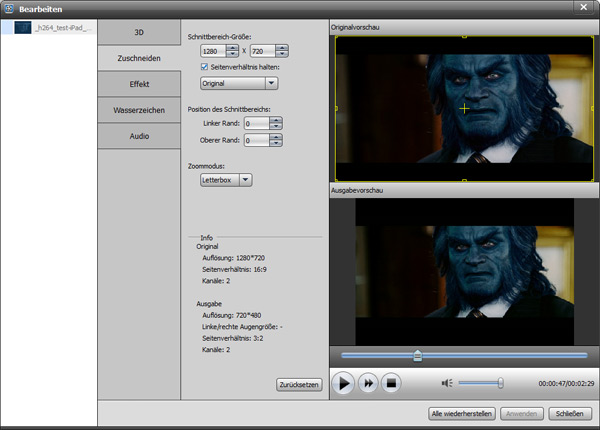Click the fast forward button
This screenshot has height=430, width=600.
point(368,383)
